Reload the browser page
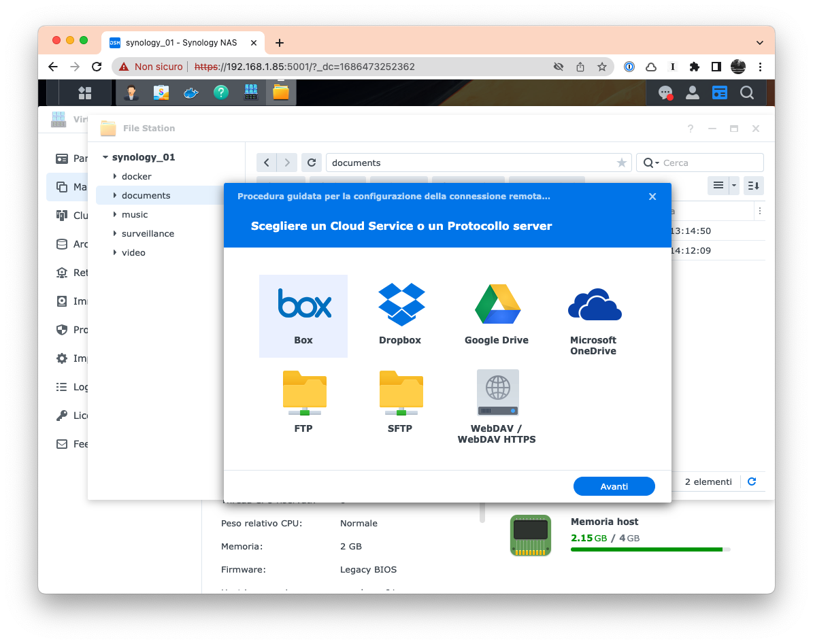The width and height of the screenshot is (813, 644). (x=97, y=67)
